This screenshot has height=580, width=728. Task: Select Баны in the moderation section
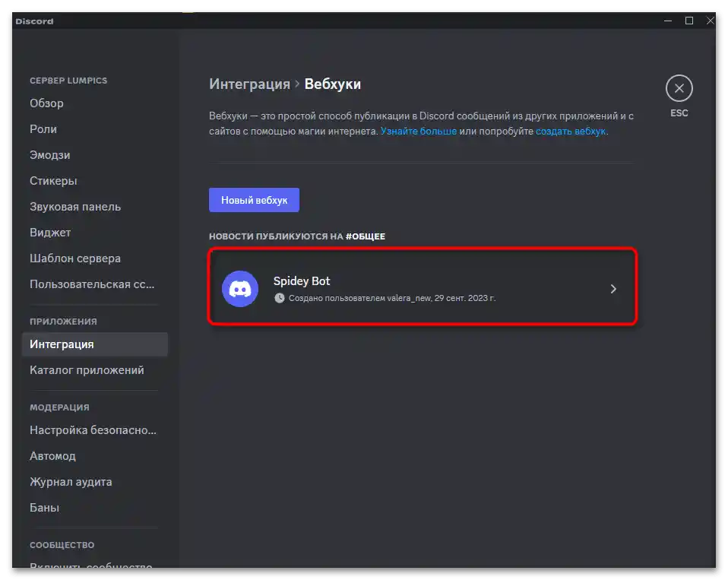click(x=44, y=508)
